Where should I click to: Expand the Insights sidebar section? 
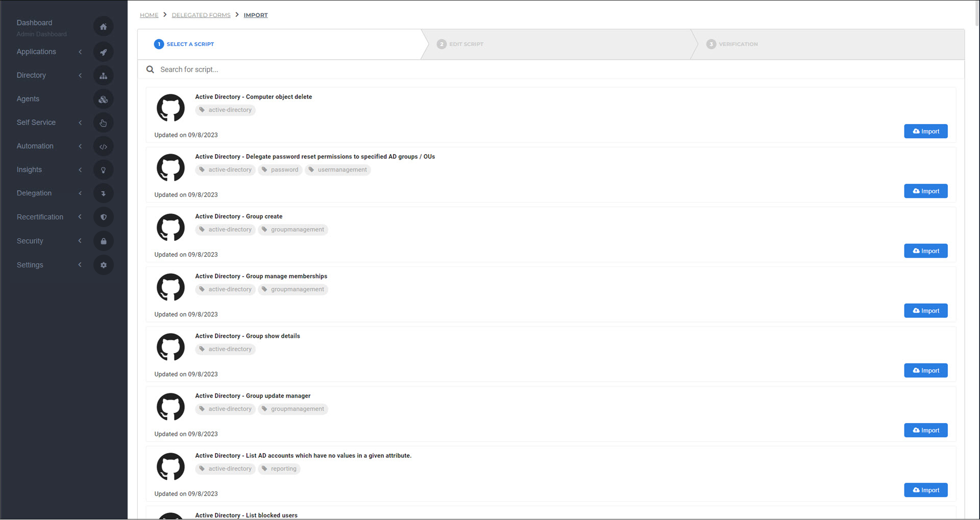click(x=80, y=169)
